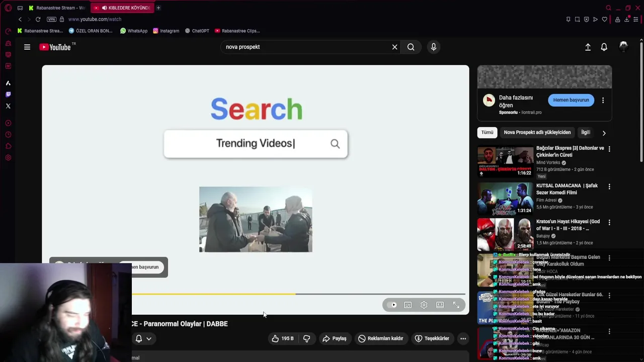Open YouTube notifications bell
The image size is (644, 362).
pyautogui.click(x=604, y=47)
